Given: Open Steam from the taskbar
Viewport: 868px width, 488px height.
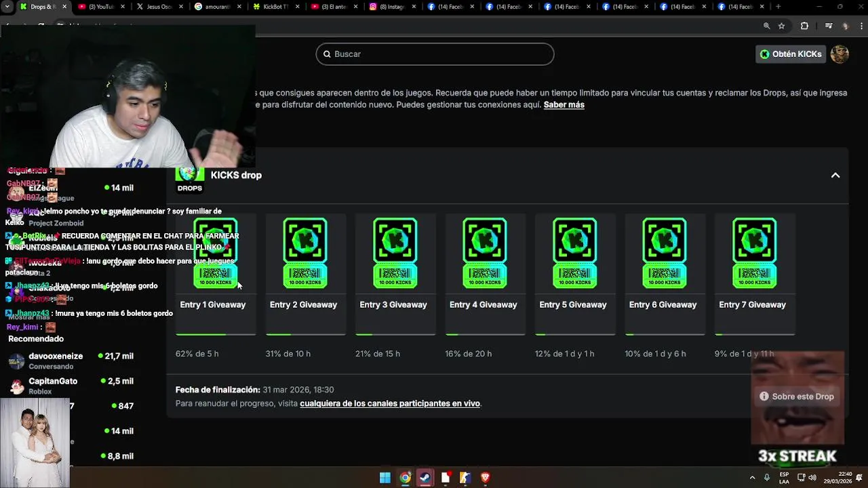Looking at the screenshot, I should point(425,478).
